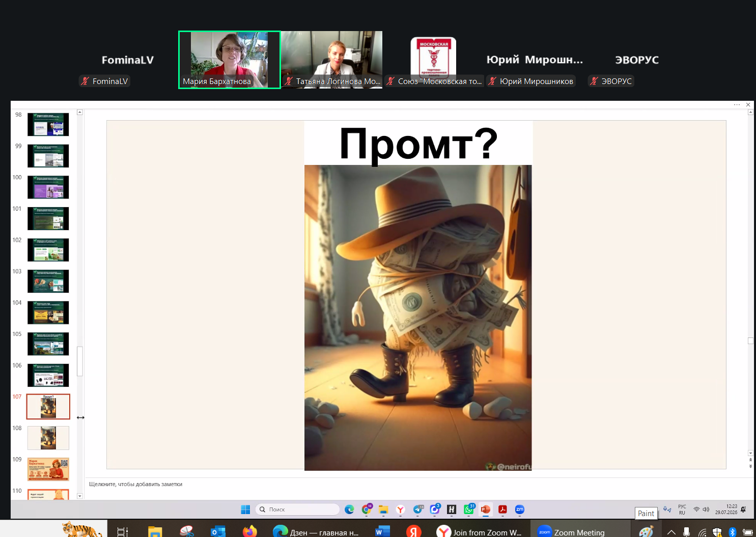Open Chrome in the shared taskbar

367,510
